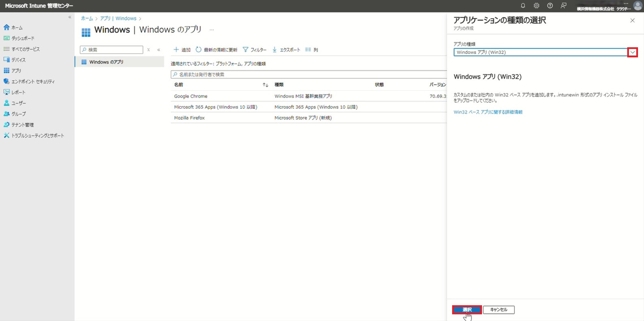
Task: Click Microsoft Store アプリ (新規) type cell
Action: point(303,118)
